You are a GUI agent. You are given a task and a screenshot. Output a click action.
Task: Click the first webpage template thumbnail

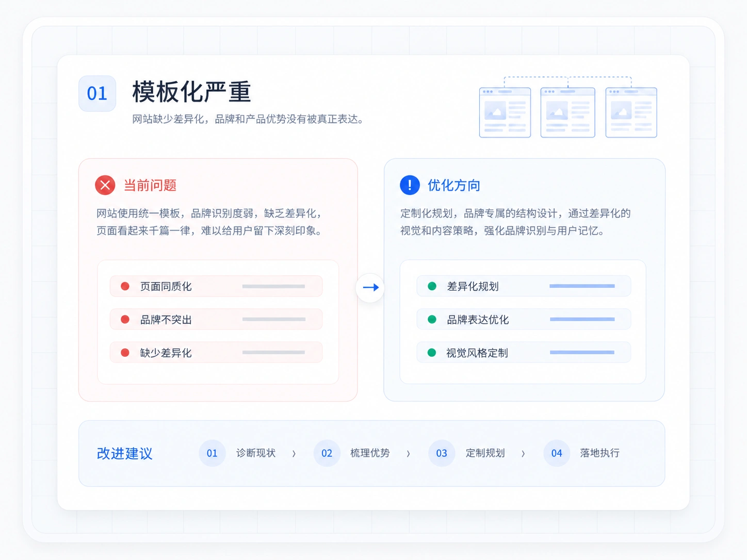pos(505,112)
